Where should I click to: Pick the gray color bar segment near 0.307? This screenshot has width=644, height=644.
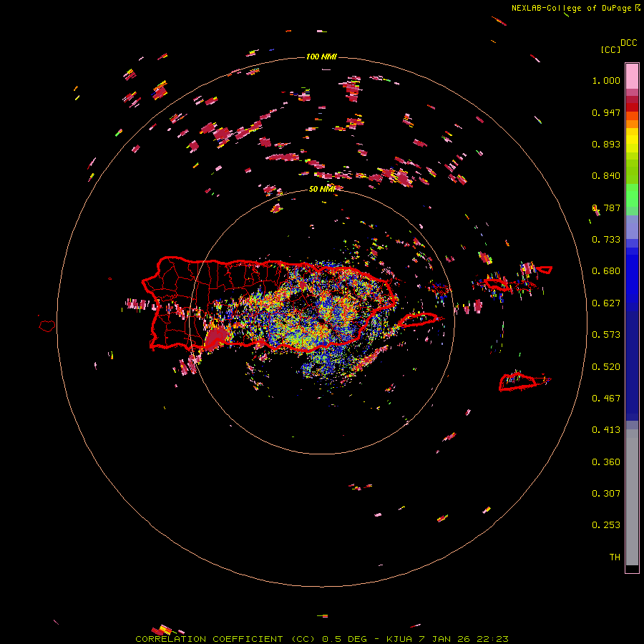click(x=632, y=501)
